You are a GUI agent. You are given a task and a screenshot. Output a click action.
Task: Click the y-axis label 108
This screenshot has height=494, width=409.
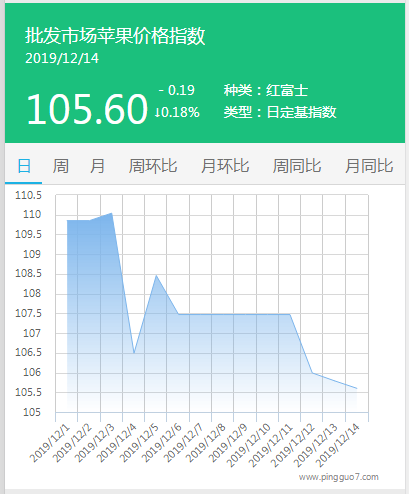tap(32, 293)
